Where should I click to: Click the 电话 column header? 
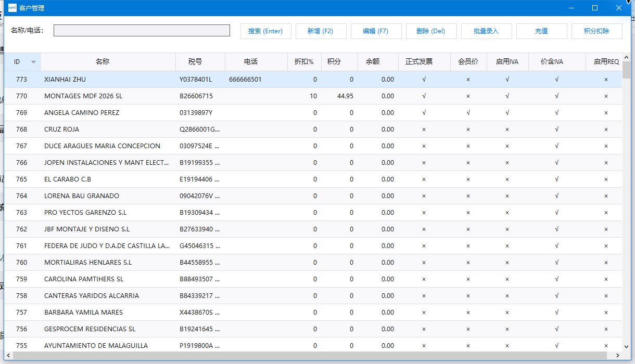256,62
